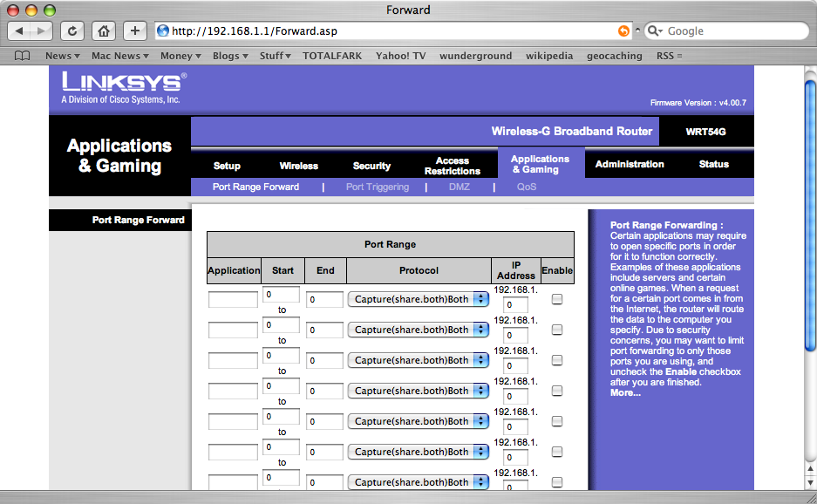Click the Safari forward arrow button

tap(42, 31)
